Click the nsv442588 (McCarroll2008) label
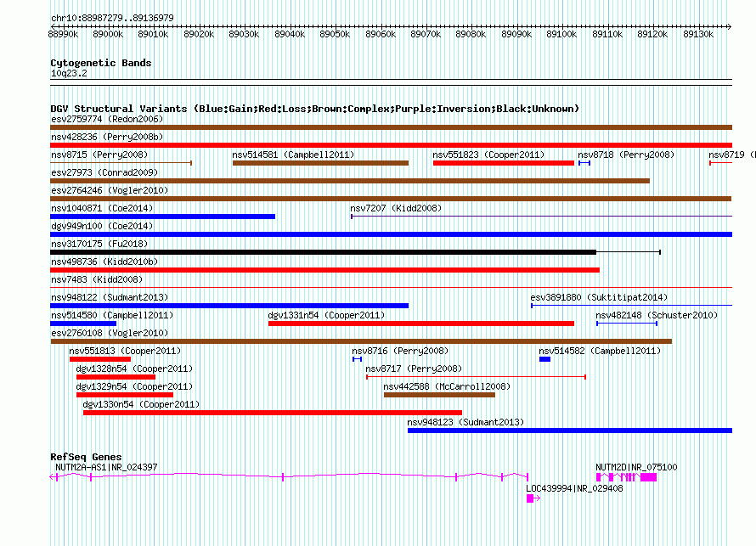This screenshot has height=546, width=756. pos(447,386)
